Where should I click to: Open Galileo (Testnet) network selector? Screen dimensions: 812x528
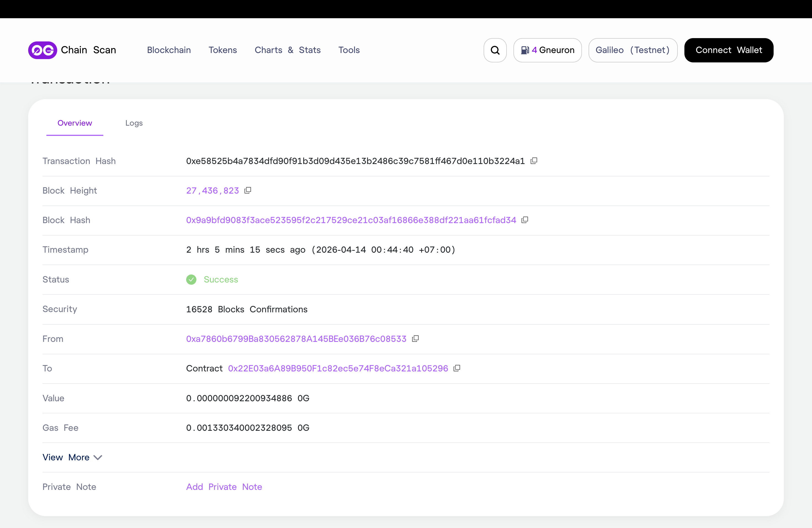[x=632, y=50]
